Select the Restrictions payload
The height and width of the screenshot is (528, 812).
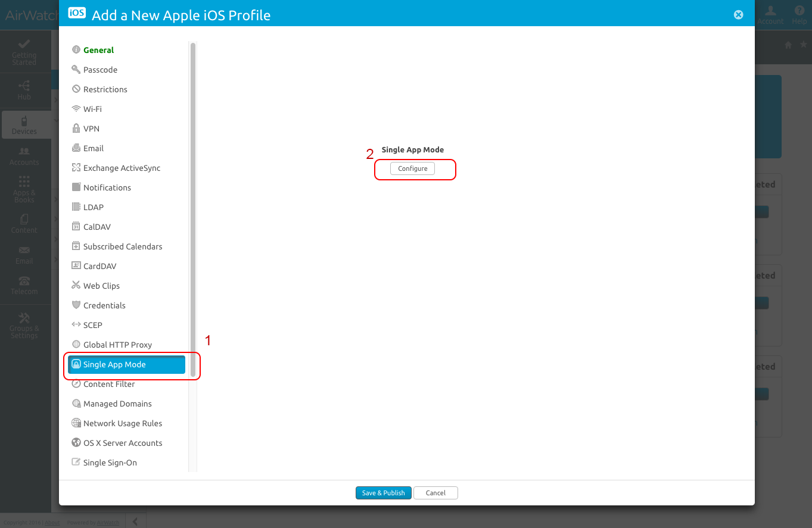[105, 89]
